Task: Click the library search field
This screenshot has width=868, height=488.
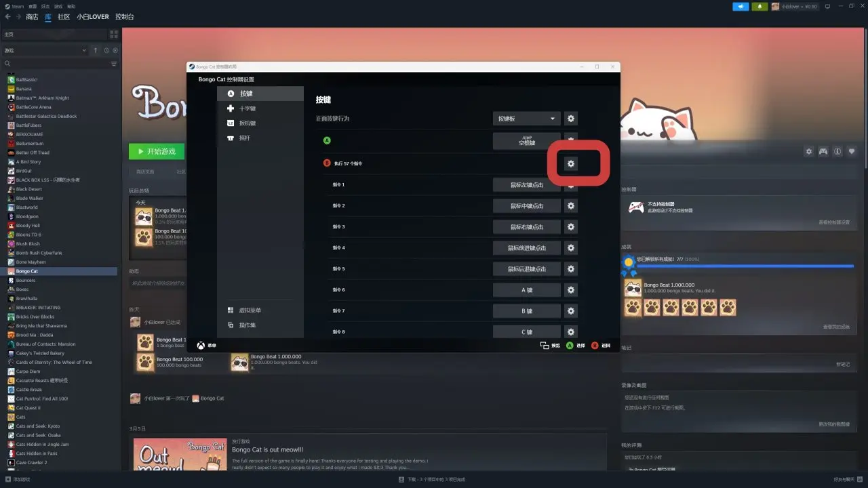Action: click(x=56, y=64)
